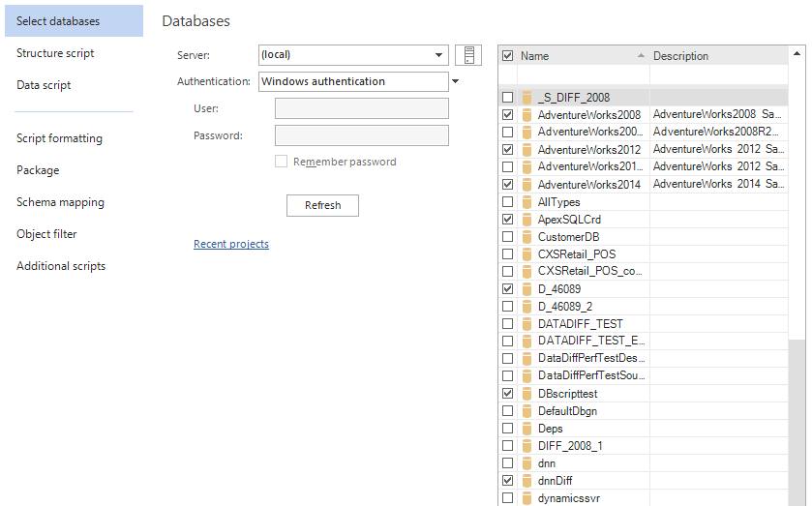This screenshot has height=506, width=812.
Task: Click the Deps database icon
Action: click(x=526, y=429)
